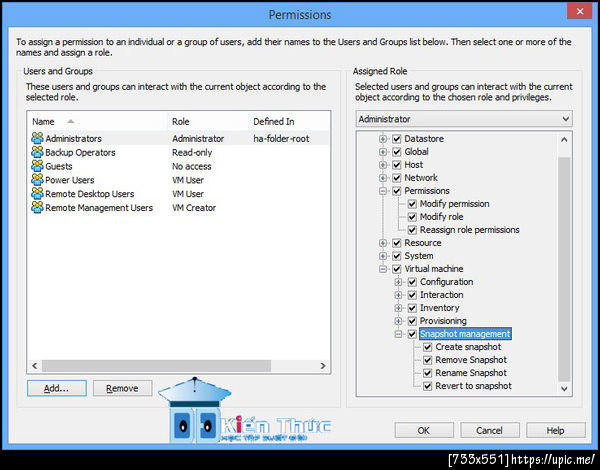
Task: Confirm with the OK button
Action: click(x=424, y=430)
